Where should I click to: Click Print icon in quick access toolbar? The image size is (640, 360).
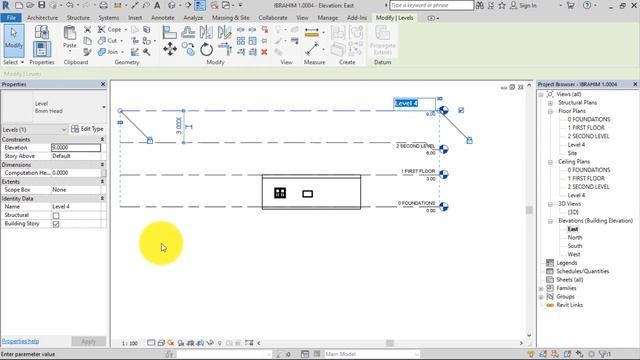coord(104,5)
